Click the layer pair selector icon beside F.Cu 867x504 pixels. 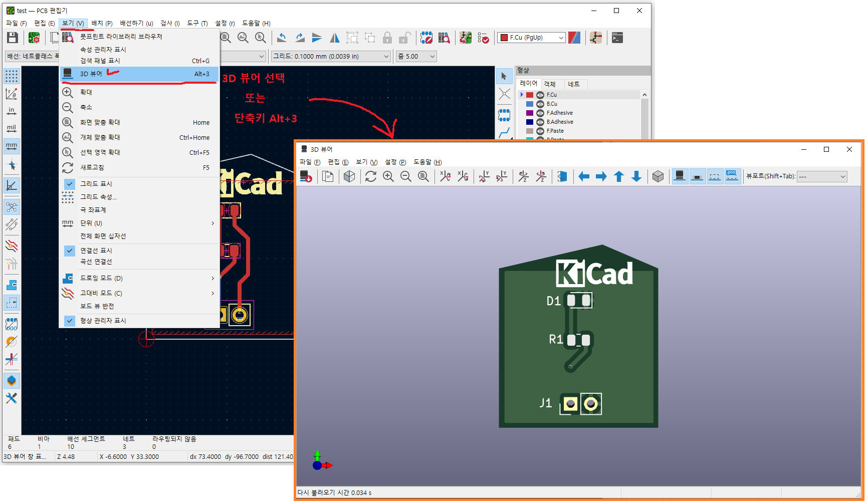click(x=574, y=38)
